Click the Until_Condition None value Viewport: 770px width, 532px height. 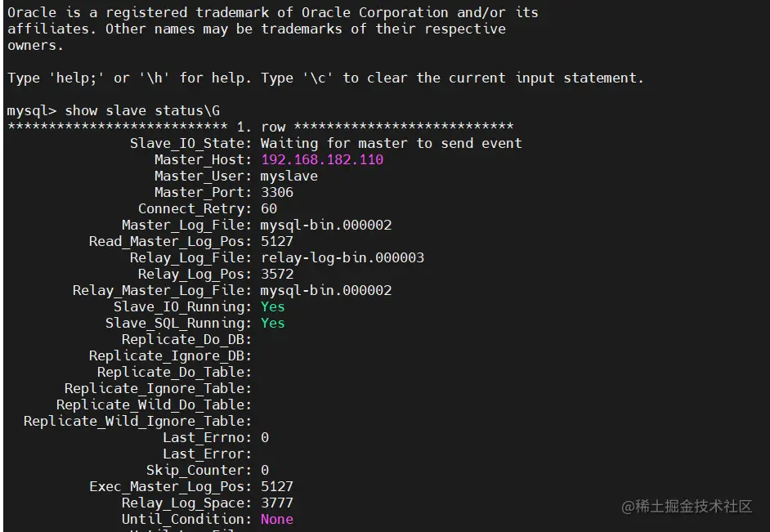[x=277, y=519]
